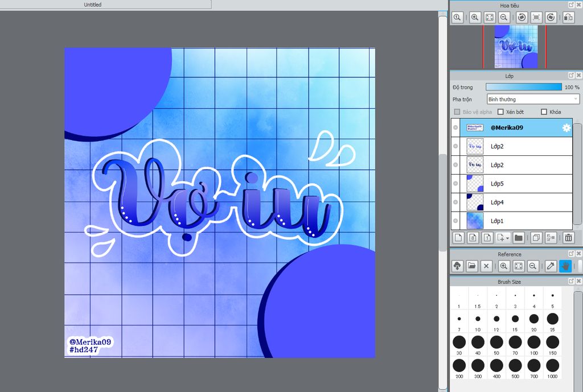This screenshot has height=392, width=583.
Task: Zoom out using the Hoa tiêu panel
Action: (x=504, y=18)
